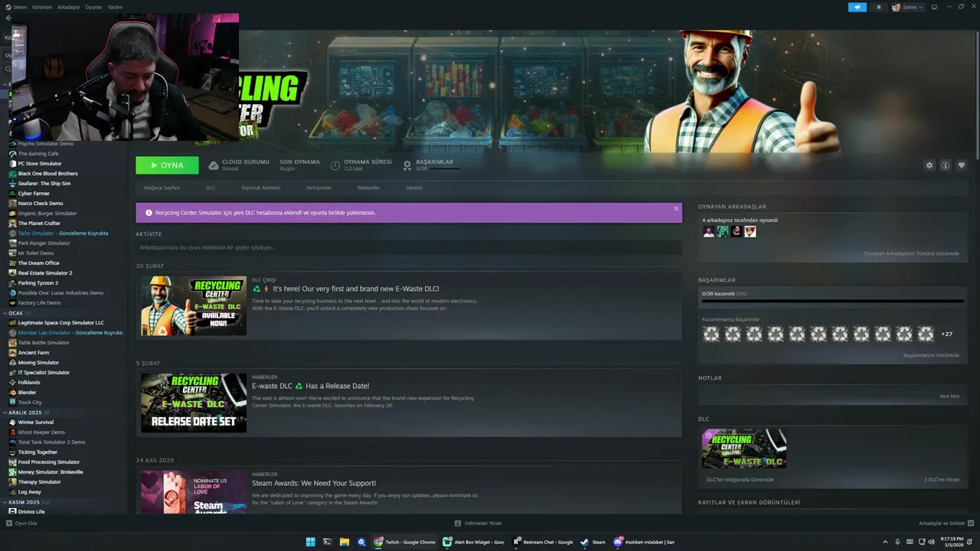This screenshot has height=551, width=980.
Task: Open the Samet account dropdown
Action: 907,7
